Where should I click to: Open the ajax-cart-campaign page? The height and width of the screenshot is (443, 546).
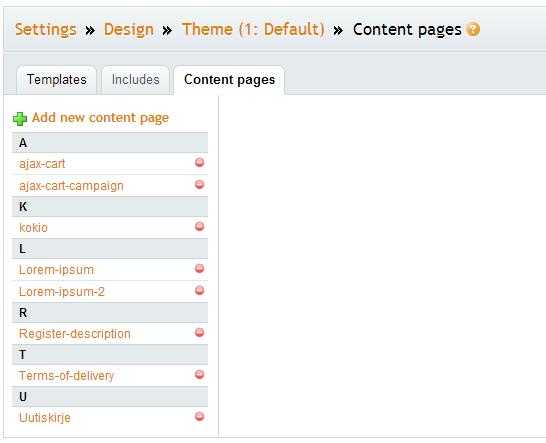pos(71,186)
